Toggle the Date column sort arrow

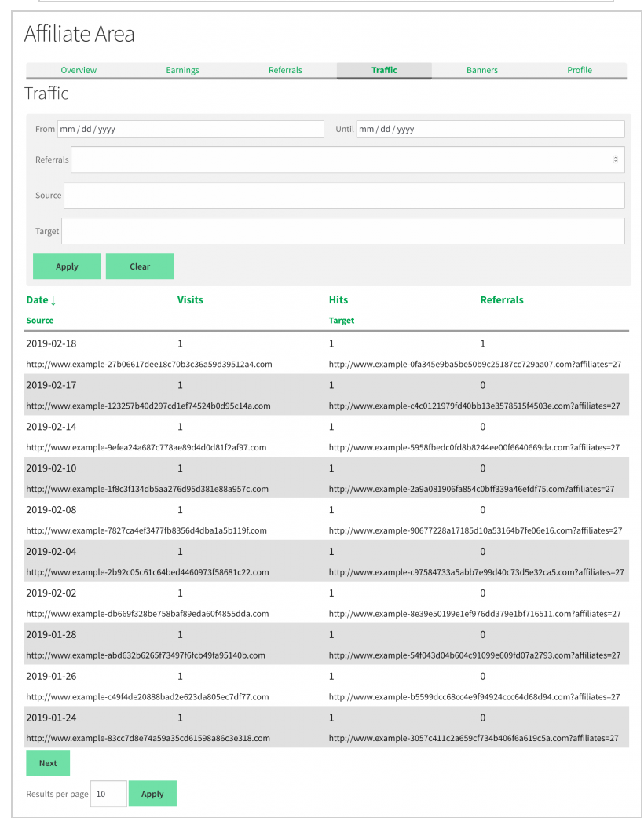pos(53,299)
